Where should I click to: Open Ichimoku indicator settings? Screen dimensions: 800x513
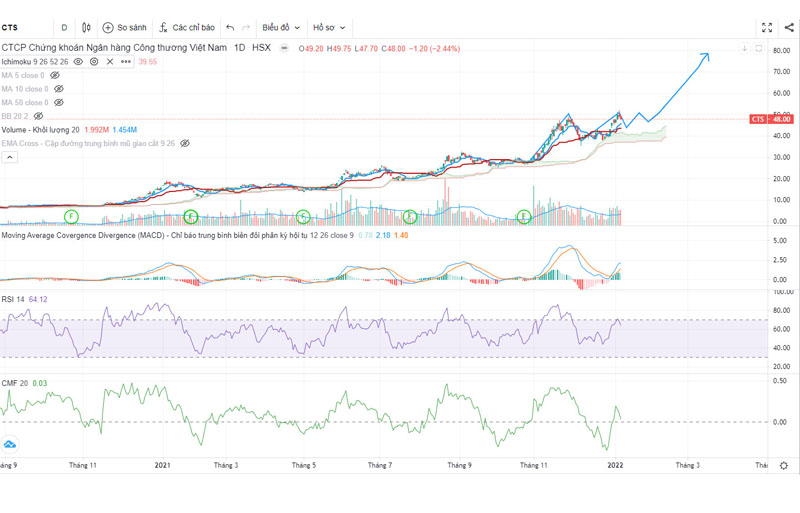tap(94, 62)
